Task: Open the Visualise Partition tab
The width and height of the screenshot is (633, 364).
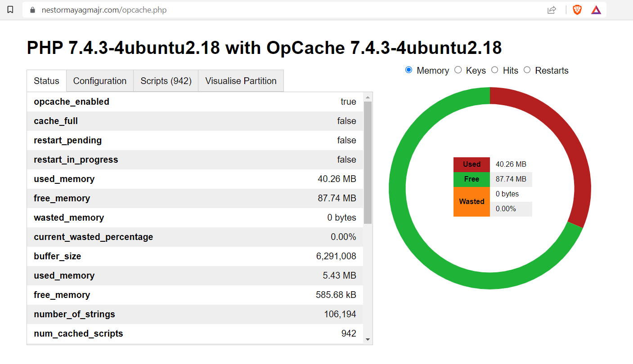Action: coord(241,81)
